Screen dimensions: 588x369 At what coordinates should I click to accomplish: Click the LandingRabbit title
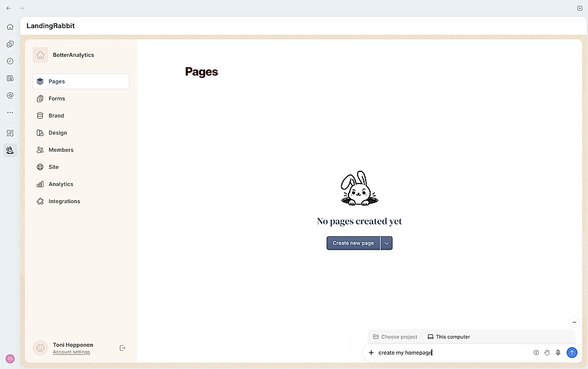51,26
